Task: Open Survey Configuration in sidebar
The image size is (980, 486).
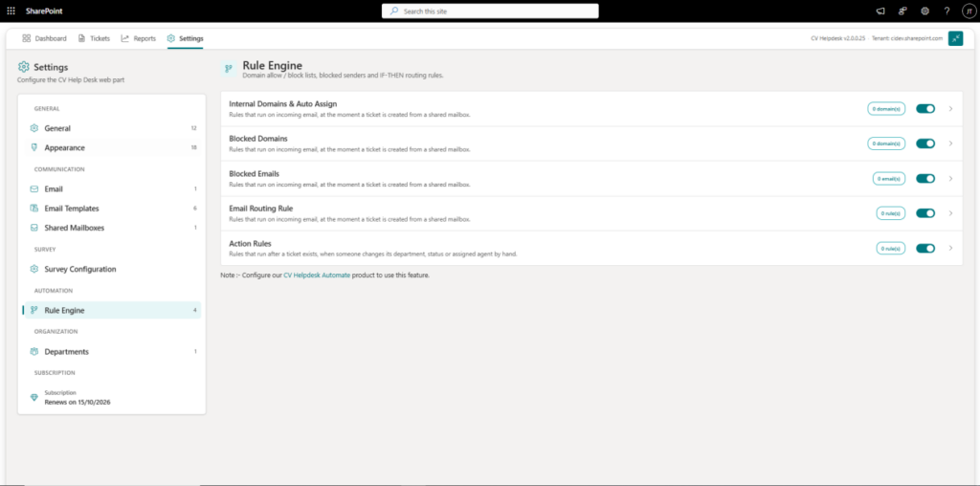Action: click(x=113, y=269)
